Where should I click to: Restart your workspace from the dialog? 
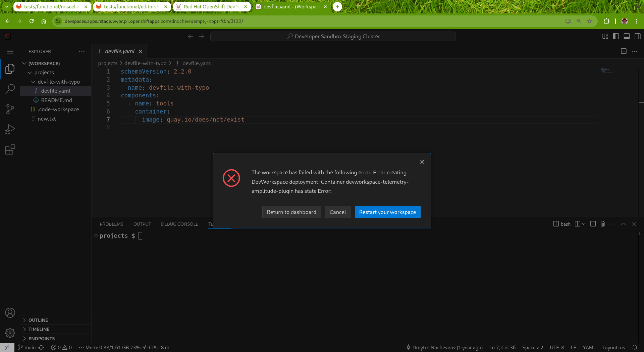[387, 212]
